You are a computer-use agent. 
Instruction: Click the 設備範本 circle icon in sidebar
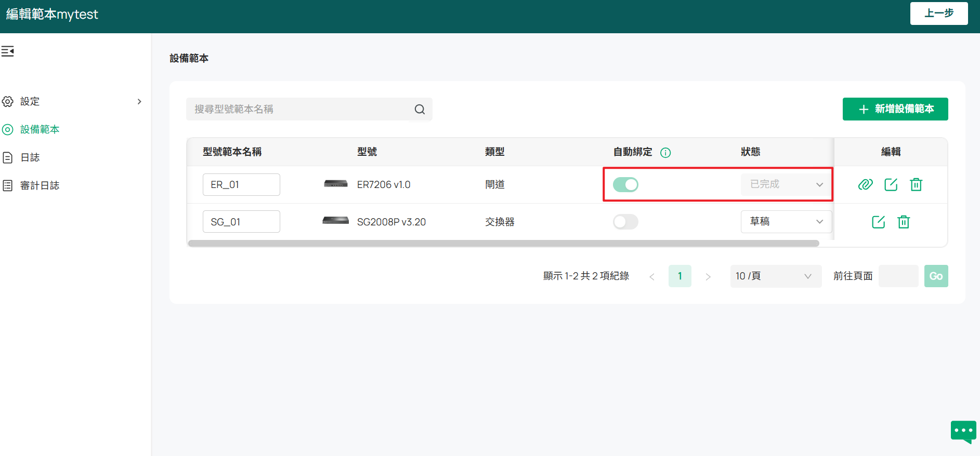point(8,129)
